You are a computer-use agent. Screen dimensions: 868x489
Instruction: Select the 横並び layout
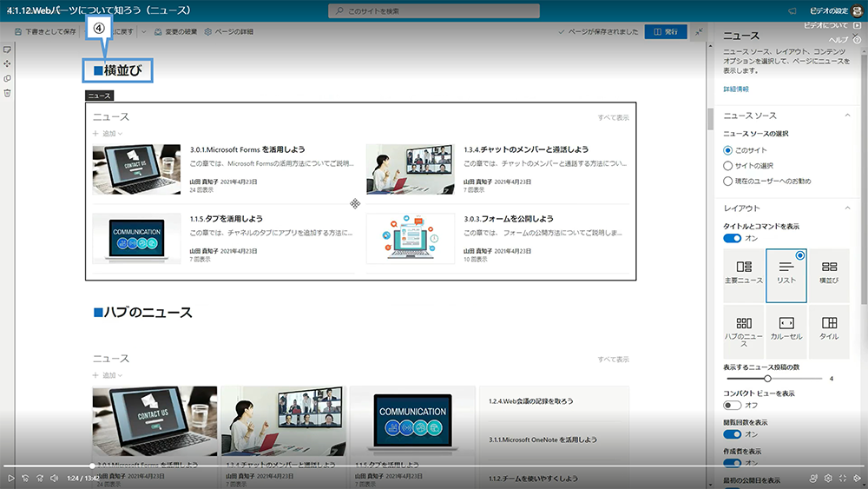pyautogui.click(x=829, y=275)
